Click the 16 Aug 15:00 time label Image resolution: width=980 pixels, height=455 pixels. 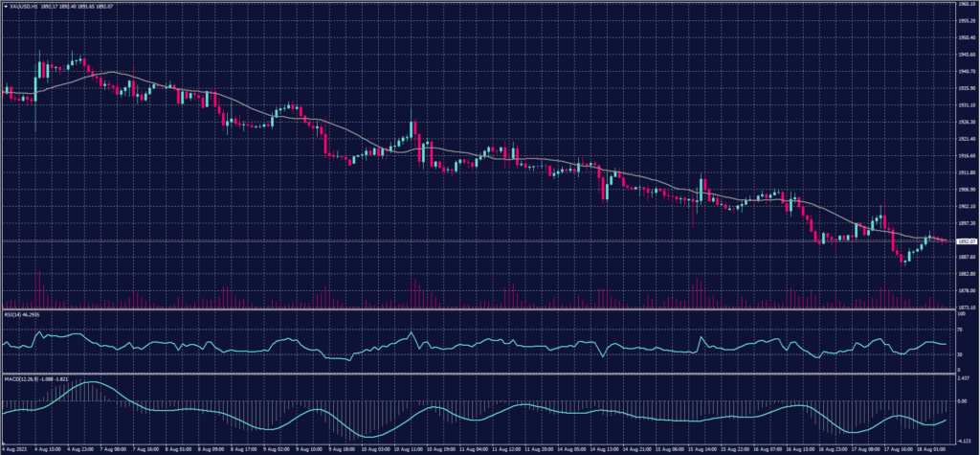pyautogui.click(x=795, y=449)
